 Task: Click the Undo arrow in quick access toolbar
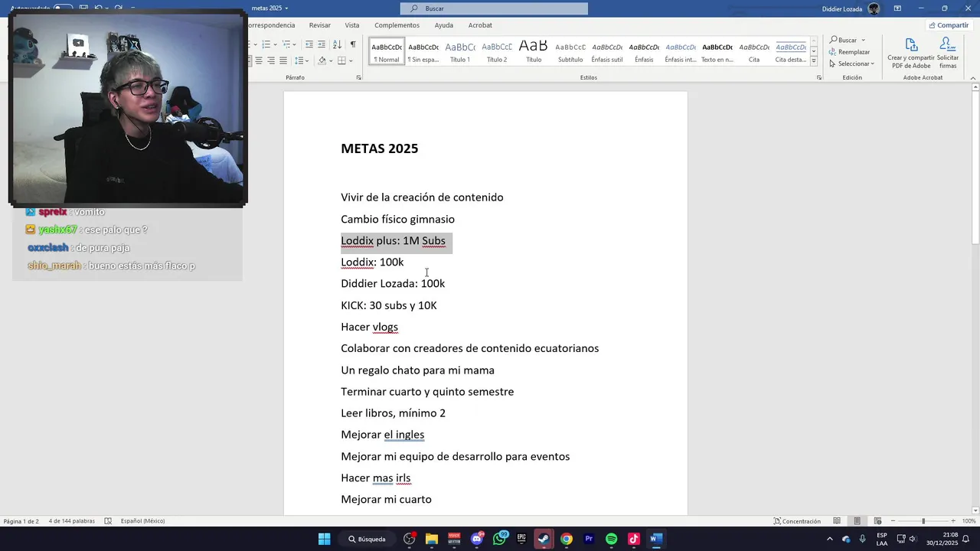coord(98,8)
